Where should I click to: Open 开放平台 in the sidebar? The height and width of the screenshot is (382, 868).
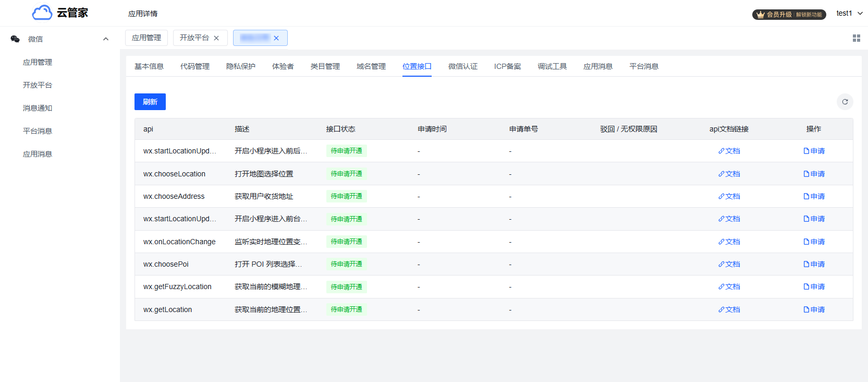coord(38,85)
